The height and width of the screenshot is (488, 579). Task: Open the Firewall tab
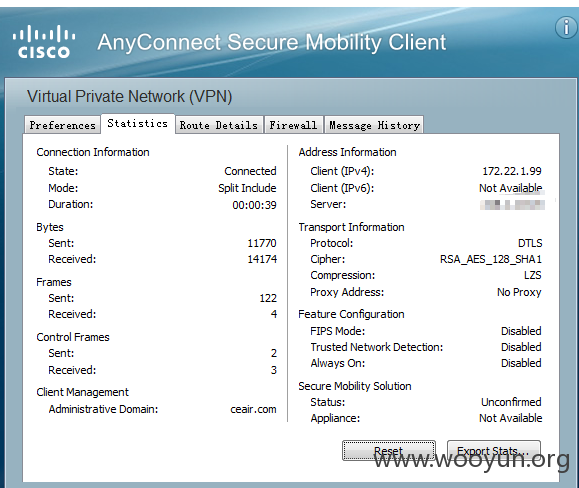click(x=293, y=125)
